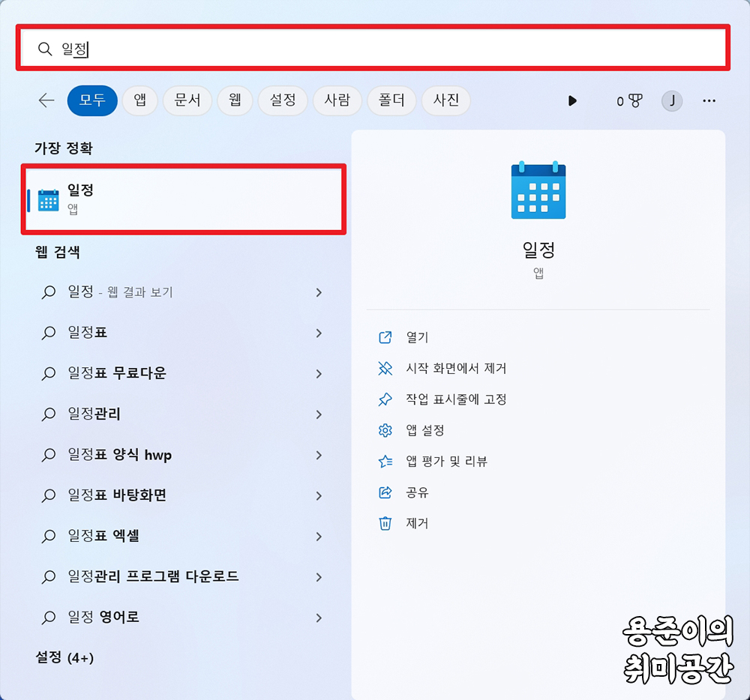Go back with the left arrow
The height and width of the screenshot is (700, 750).
pyautogui.click(x=46, y=100)
